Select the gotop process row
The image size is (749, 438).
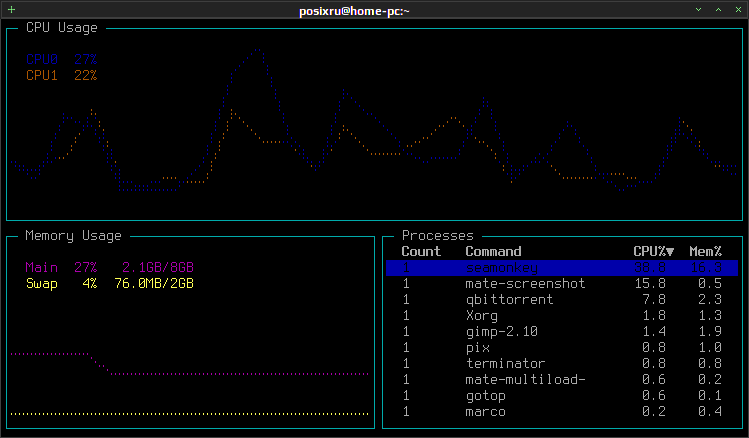click(562, 395)
